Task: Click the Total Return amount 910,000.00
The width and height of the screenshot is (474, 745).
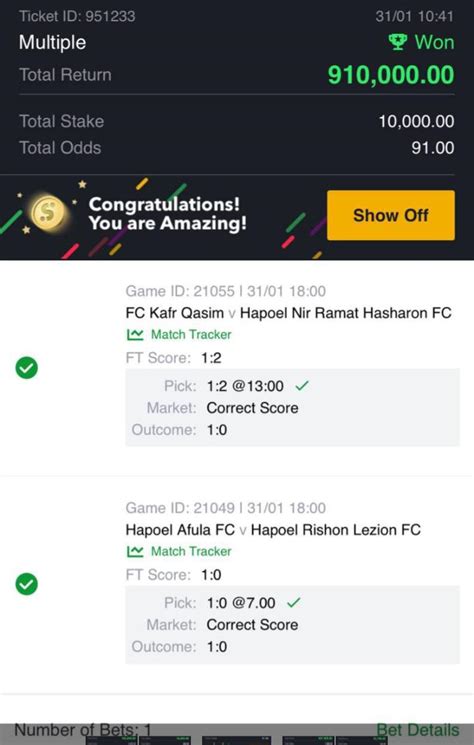Action: (391, 75)
